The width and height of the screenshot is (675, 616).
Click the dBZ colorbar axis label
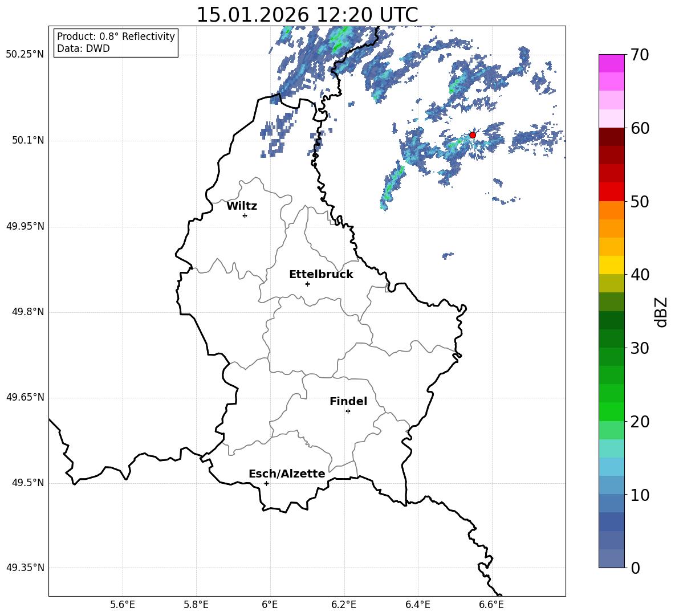(661, 312)
